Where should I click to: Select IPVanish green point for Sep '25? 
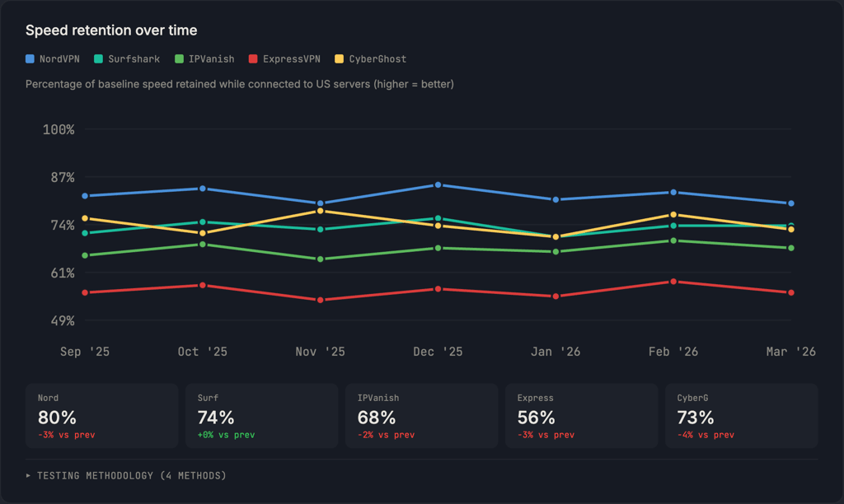click(85, 255)
